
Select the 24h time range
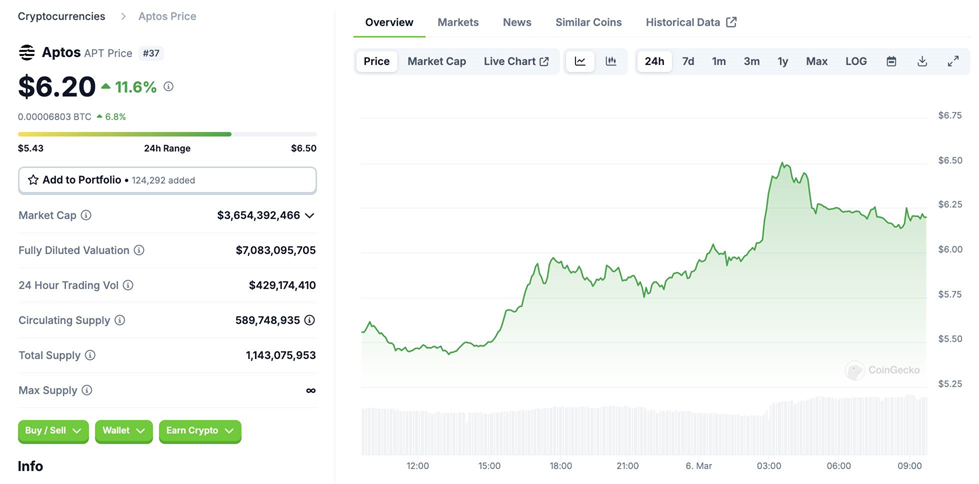click(x=654, y=61)
